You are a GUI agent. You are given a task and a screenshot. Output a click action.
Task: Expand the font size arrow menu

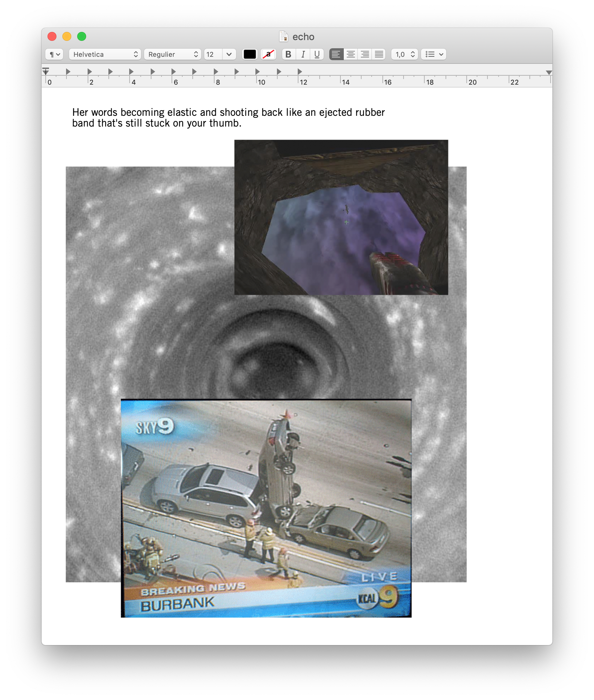click(229, 54)
